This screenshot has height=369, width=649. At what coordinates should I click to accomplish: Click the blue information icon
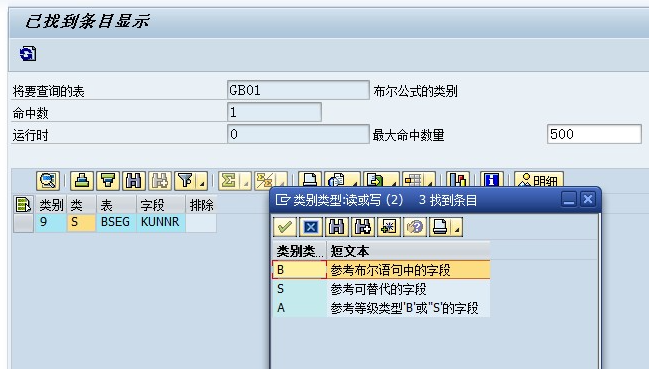[492, 179]
